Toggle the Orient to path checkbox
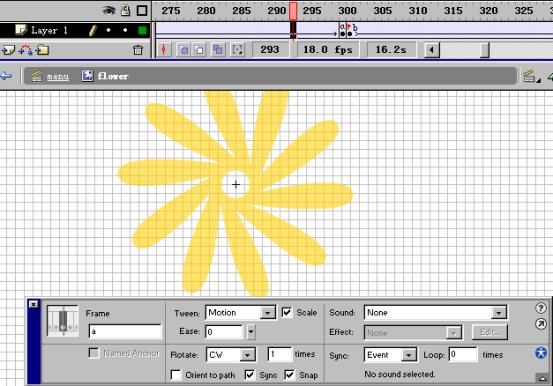Image resolution: width=553 pixels, height=386 pixels. [x=176, y=375]
